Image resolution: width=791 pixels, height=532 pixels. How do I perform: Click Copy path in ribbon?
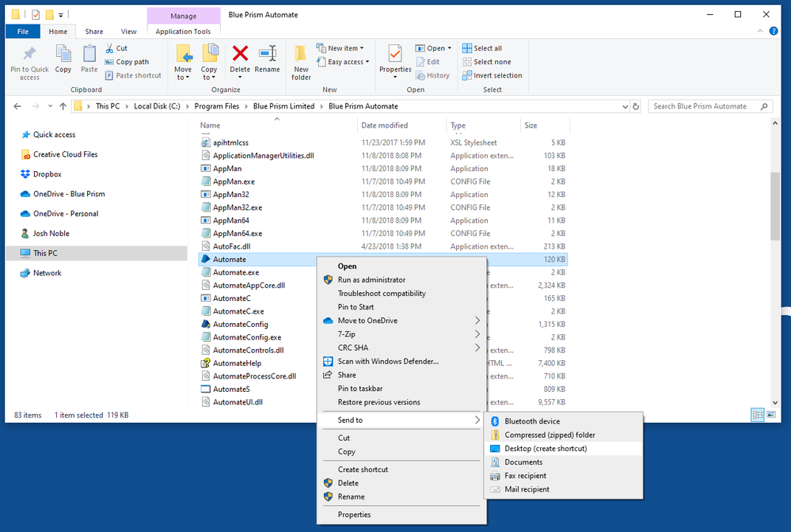(x=127, y=62)
